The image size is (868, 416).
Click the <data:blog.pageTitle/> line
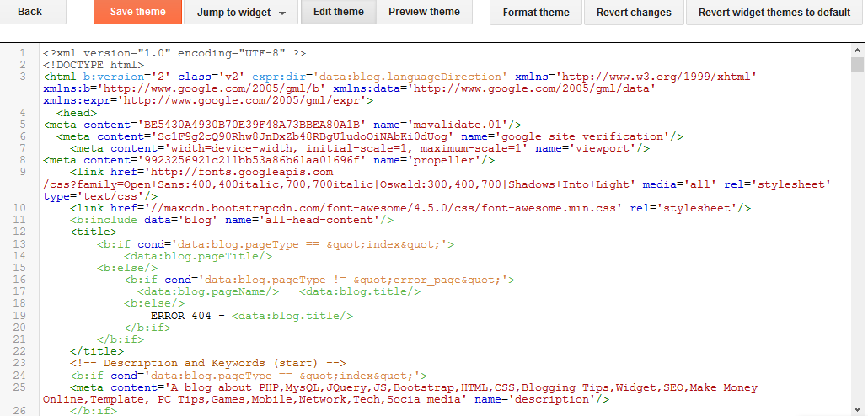tap(198, 256)
